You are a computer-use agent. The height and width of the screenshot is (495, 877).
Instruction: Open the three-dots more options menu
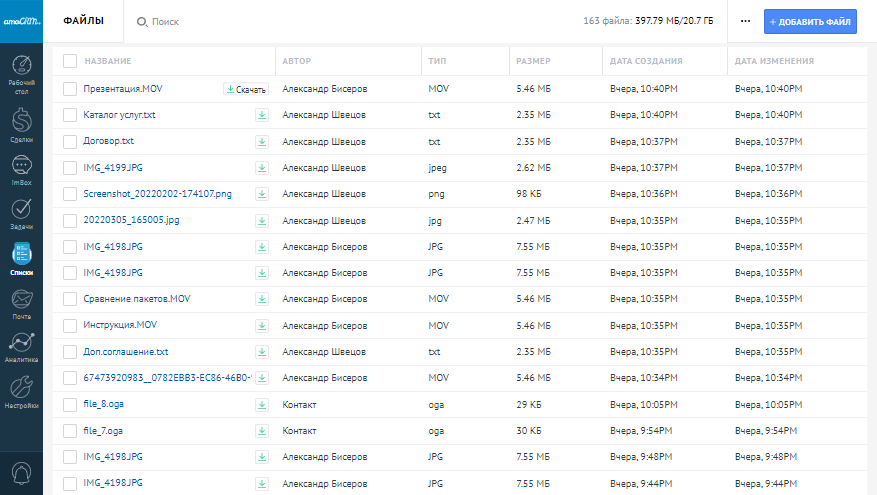click(x=745, y=21)
